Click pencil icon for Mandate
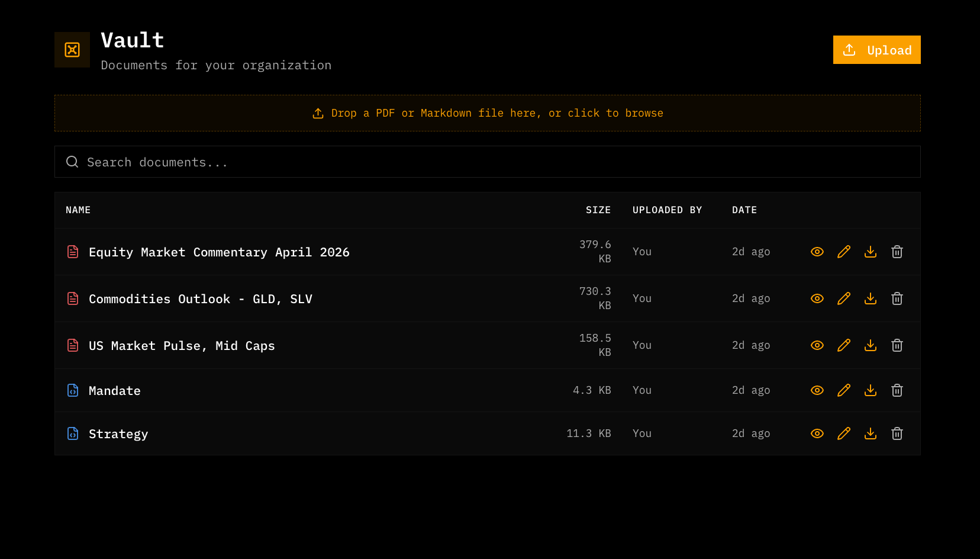This screenshot has height=559, width=980. coord(843,390)
